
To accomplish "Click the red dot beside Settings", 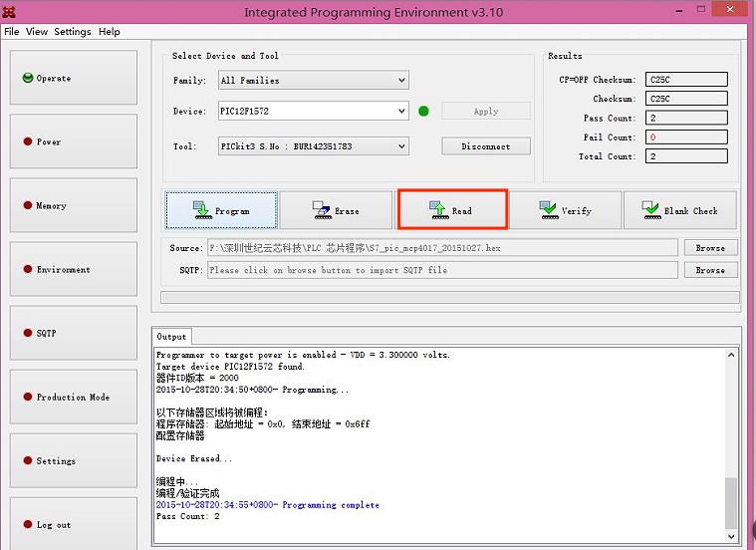I will pyautogui.click(x=28, y=460).
